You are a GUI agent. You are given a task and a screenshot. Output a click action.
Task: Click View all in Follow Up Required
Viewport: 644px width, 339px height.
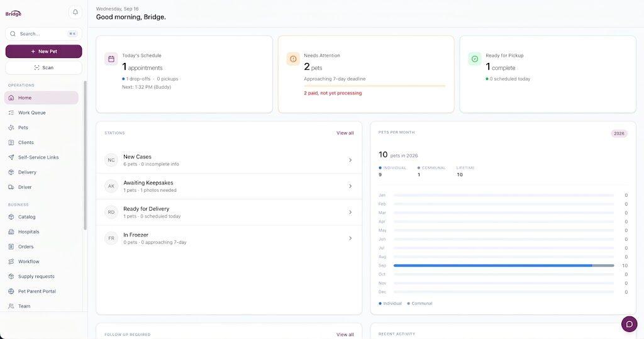click(345, 335)
